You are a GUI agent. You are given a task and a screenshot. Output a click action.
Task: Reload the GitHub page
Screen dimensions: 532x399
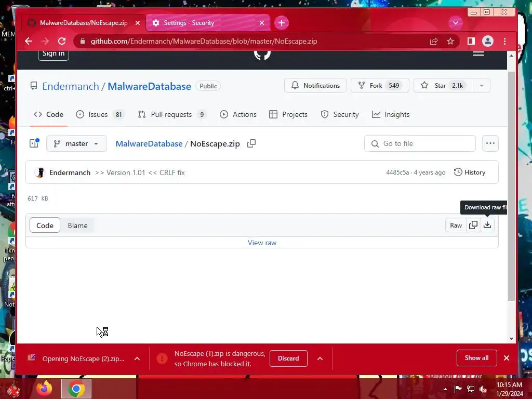point(62,41)
